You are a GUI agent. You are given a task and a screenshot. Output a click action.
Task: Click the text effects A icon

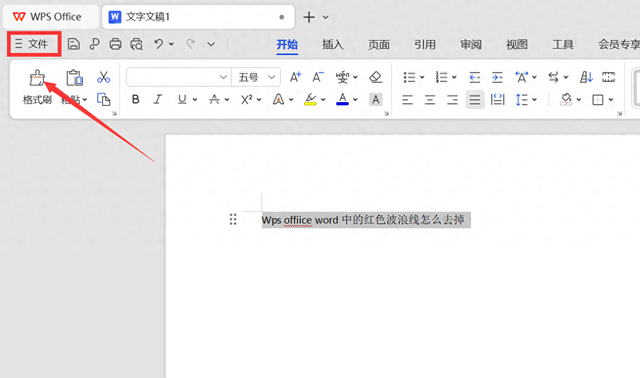point(278,99)
